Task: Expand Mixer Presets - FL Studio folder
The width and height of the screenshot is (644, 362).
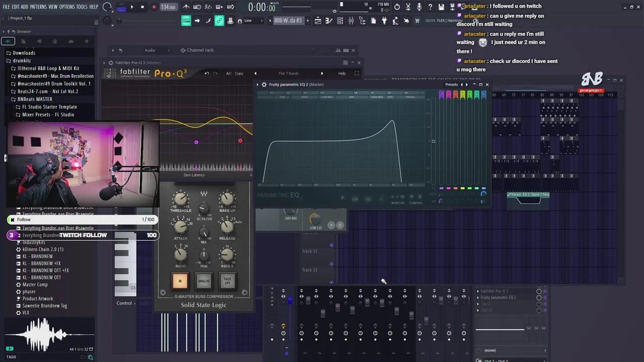Action: 48,115
